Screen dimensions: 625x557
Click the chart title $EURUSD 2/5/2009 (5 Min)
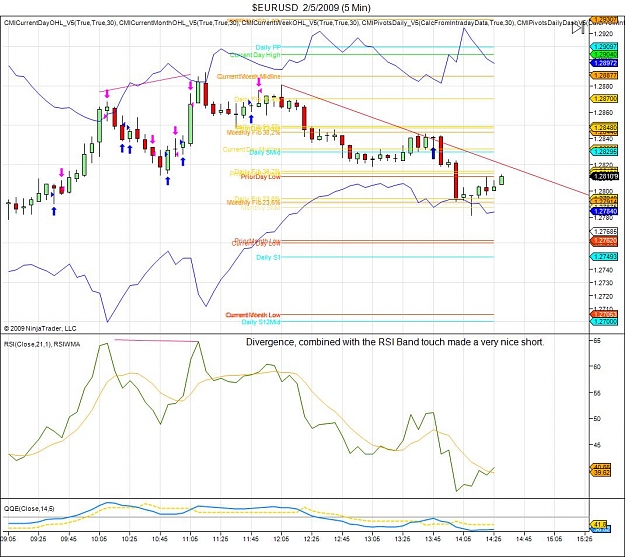[311, 7]
